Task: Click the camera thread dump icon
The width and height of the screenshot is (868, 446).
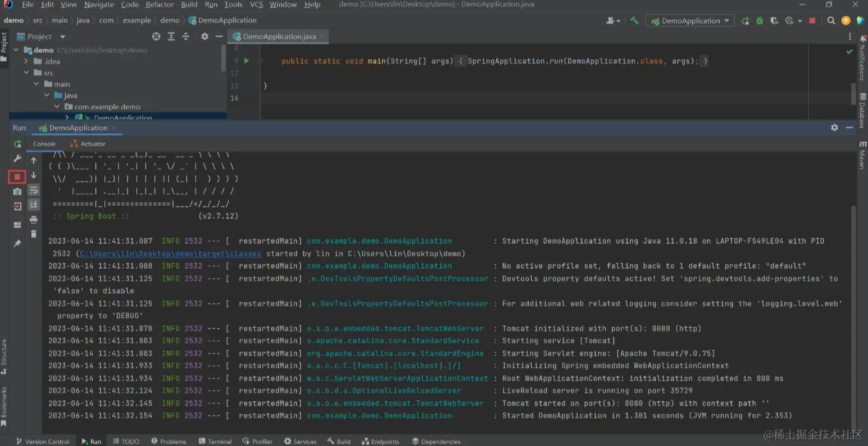Action: (x=17, y=192)
